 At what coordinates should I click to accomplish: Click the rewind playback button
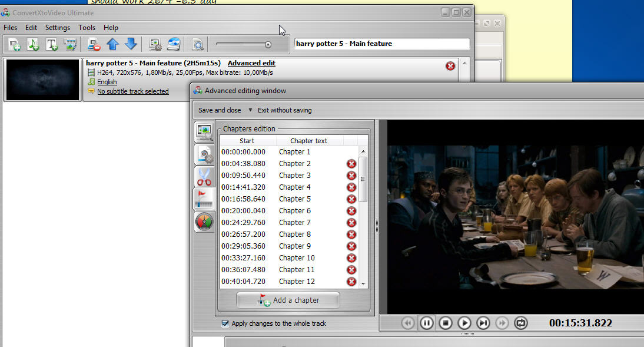point(407,323)
